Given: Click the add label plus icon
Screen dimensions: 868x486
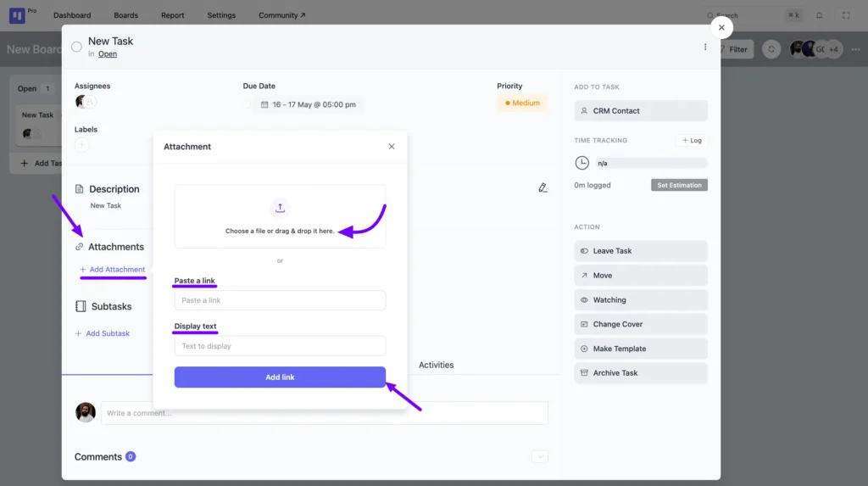Looking at the screenshot, I should pyautogui.click(x=81, y=145).
